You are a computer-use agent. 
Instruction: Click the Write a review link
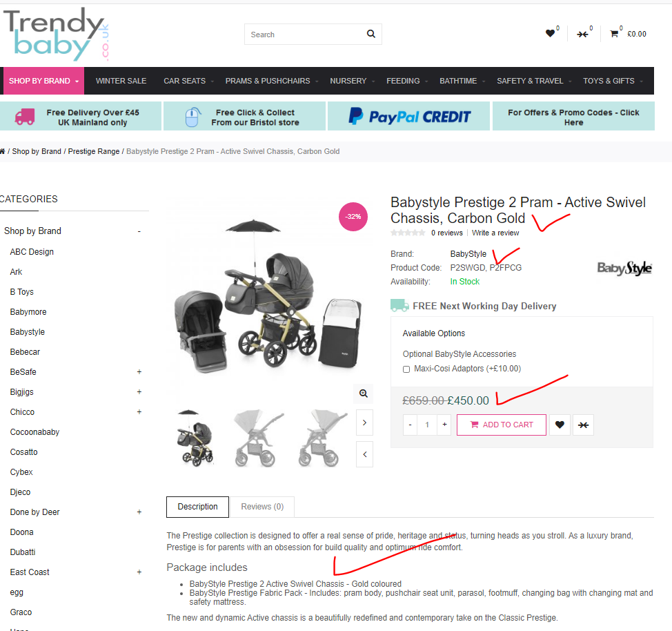[495, 233]
